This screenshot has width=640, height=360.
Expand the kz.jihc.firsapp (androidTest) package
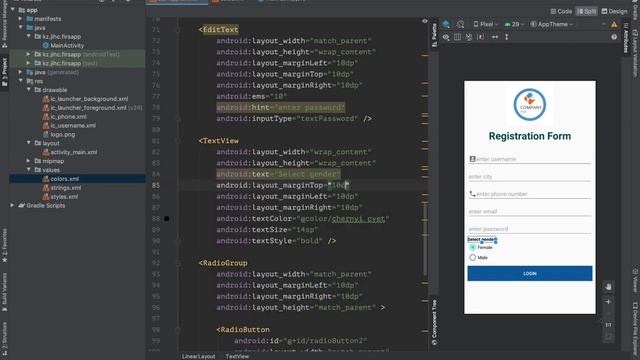[x=29, y=54]
